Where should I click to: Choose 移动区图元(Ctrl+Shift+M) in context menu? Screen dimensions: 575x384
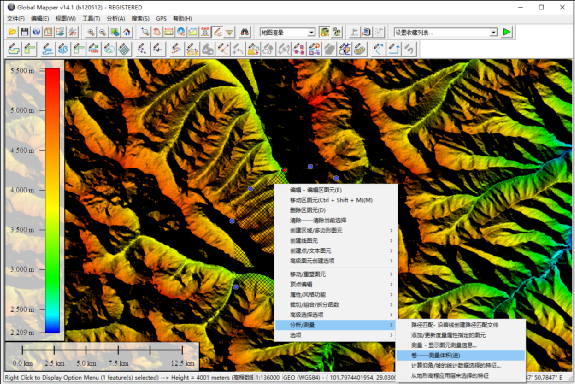coord(336,200)
